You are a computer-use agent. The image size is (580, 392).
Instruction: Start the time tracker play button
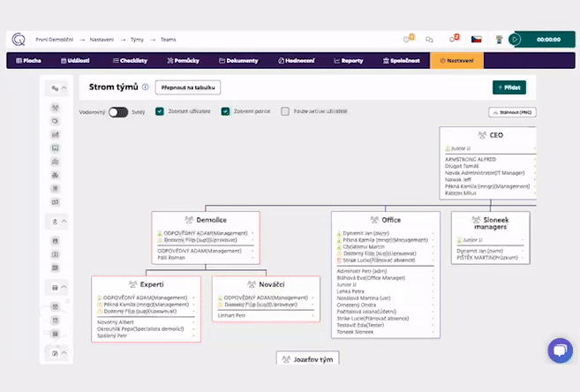click(515, 39)
